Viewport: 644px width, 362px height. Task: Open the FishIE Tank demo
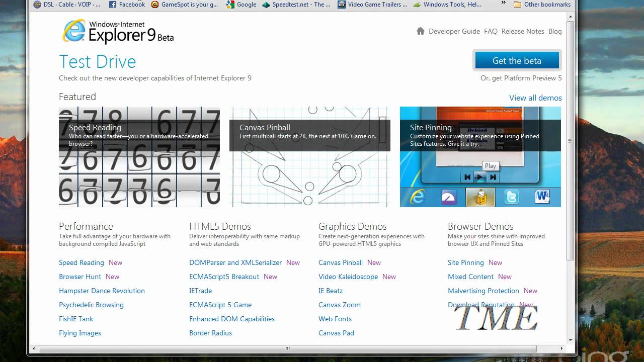point(76,319)
